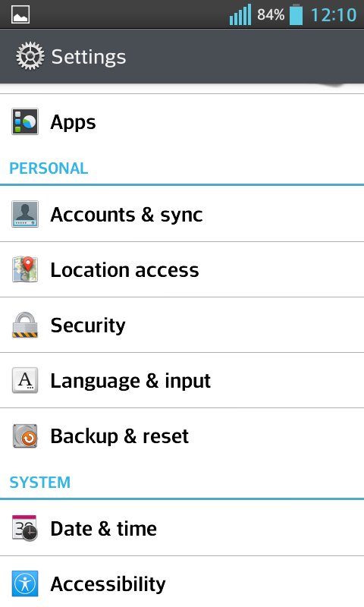This screenshot has width=364, height=607.
Task: Go to Security settings
Action: click(x=182, y=325)
